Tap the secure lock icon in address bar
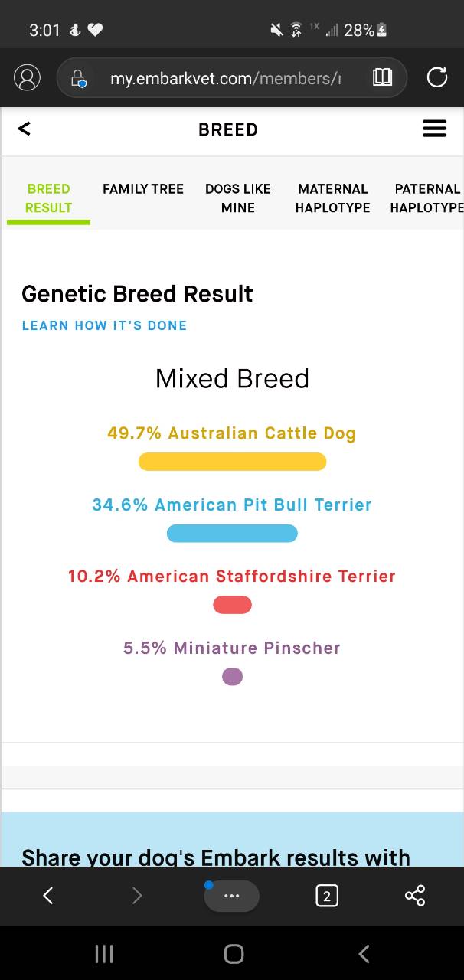 tap(78, 78)
